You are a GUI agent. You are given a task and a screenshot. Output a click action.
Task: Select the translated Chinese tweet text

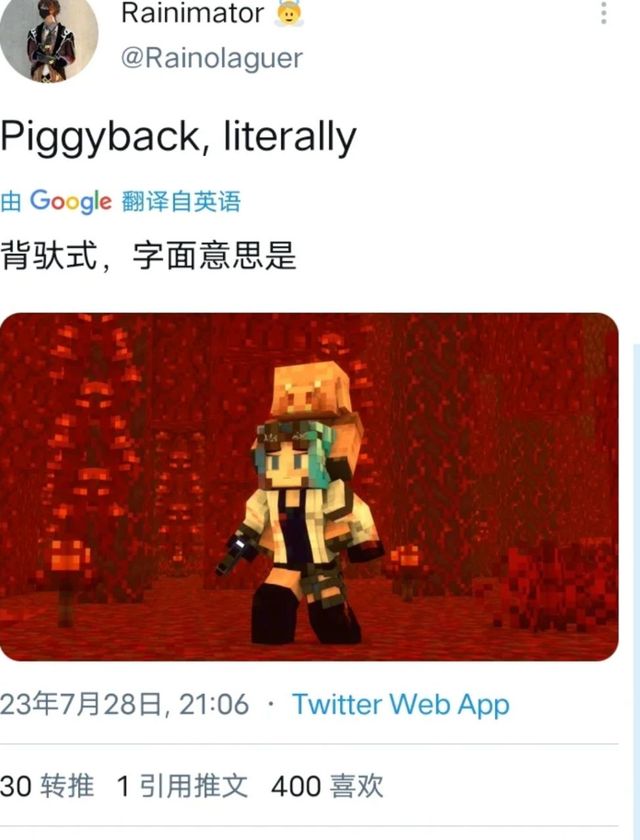coord(148,256)
